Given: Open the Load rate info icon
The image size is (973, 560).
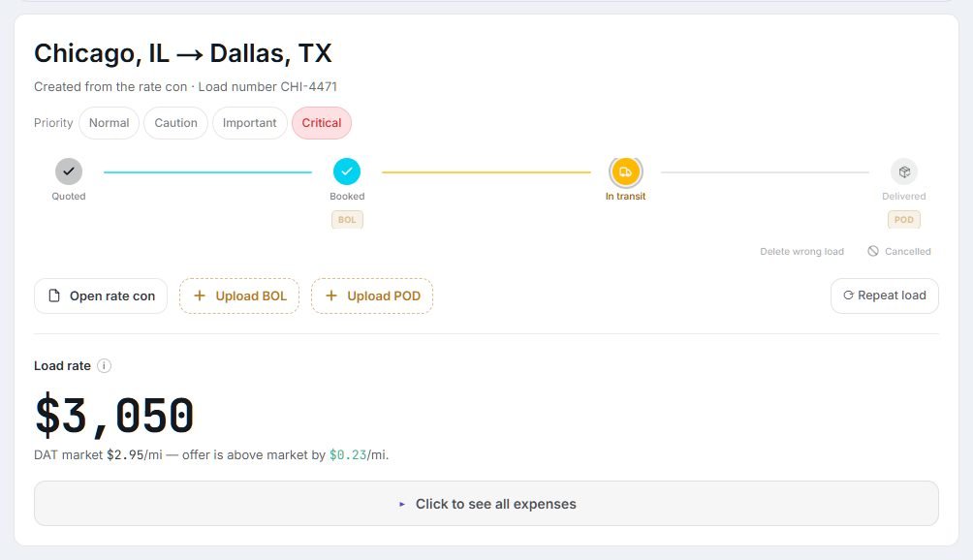Looking at the screenshot, I should coord(105,366).
